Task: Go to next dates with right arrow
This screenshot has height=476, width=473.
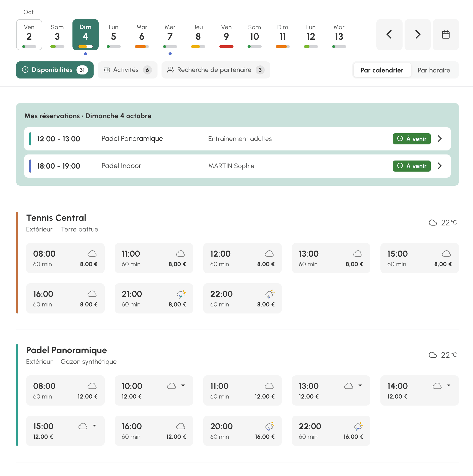Action: tap(417, 34)
